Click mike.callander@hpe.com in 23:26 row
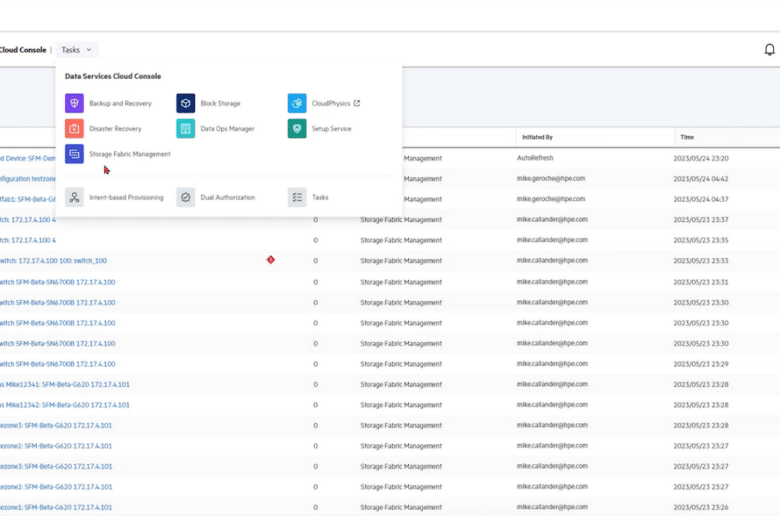The width and height of the screenshot is (780, 516). 552,507
